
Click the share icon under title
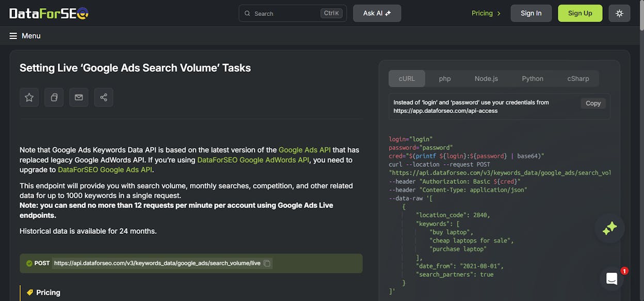pyautogui.click(x=103, y=97)
